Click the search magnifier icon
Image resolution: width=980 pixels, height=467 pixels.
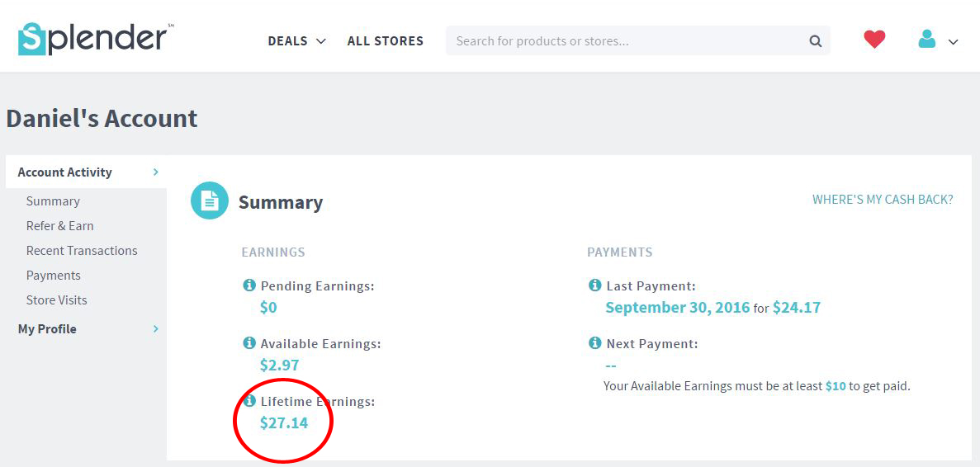[815, 41]
